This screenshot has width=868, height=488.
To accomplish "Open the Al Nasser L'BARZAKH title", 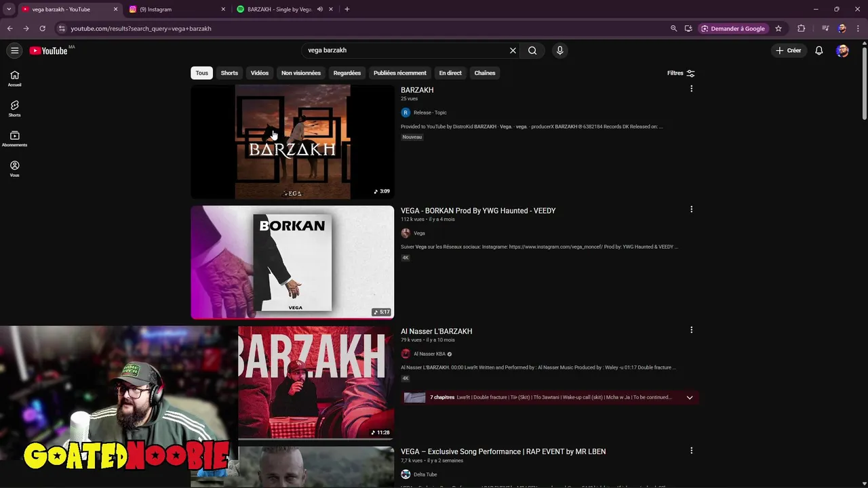I will [436, 331].
